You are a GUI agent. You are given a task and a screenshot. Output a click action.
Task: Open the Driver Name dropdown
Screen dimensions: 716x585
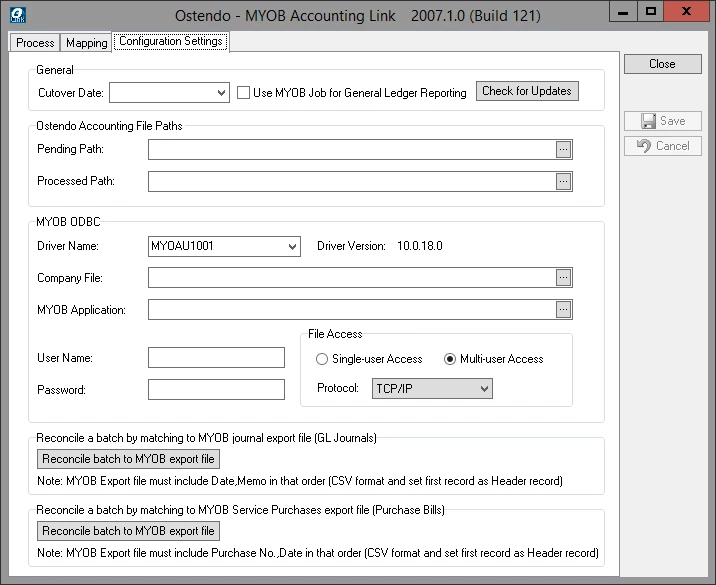[x=292, y=247]
